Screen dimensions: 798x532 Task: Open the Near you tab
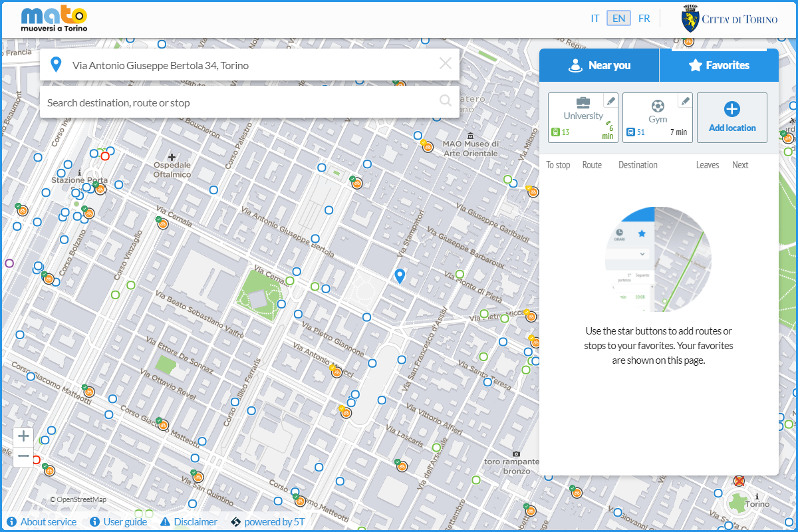point(598,65)
